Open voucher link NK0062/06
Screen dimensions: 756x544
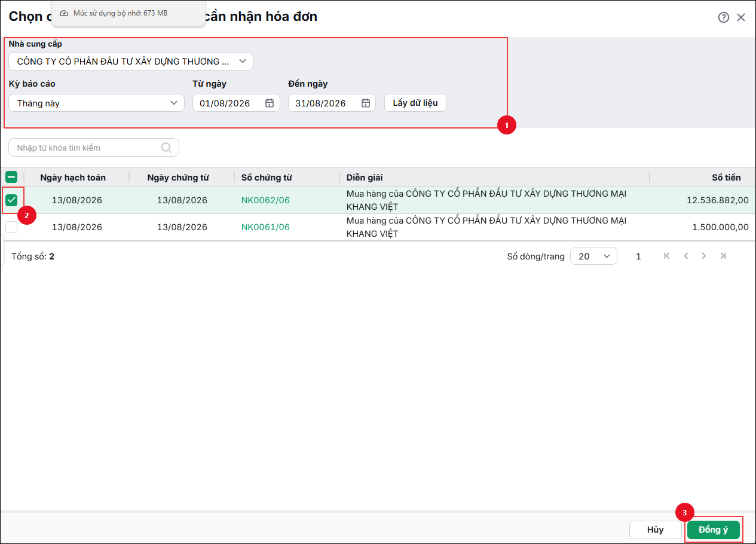[x=265, y=200]
